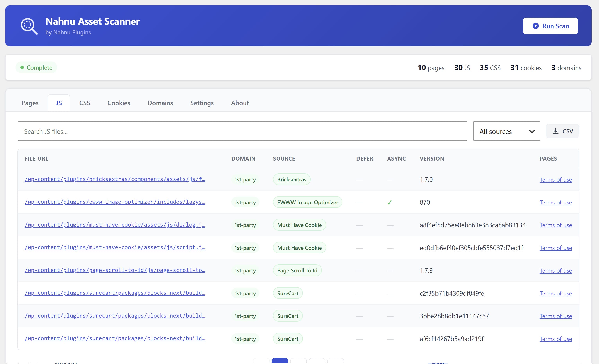Click the VERSION column header
599x364 pixels.
[x=432, y=159]
